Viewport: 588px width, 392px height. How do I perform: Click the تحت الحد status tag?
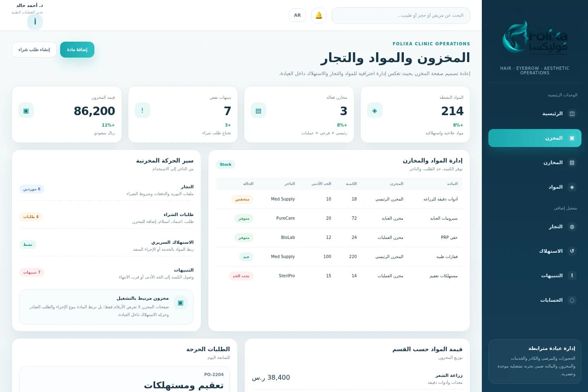tap(241, 276)
